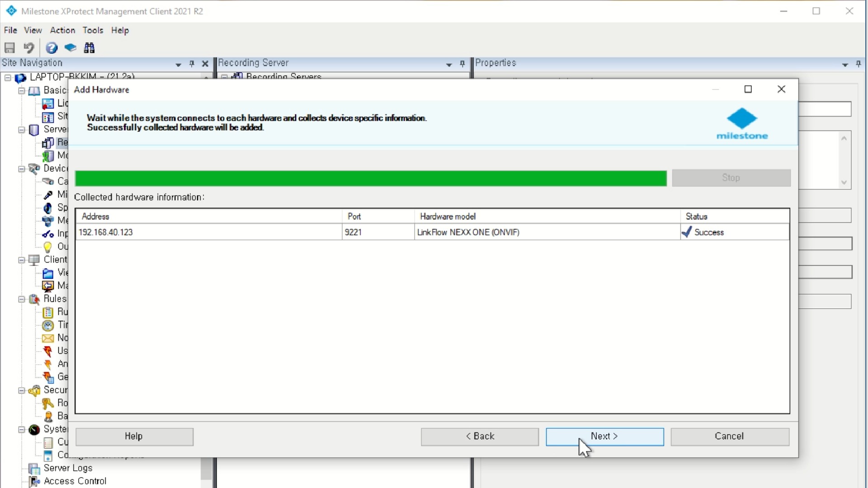The height and width of the screenshot is (488, 868).
Task: Collapse the LAPTOP-BKKIM root node
Action: coord(8,78)
